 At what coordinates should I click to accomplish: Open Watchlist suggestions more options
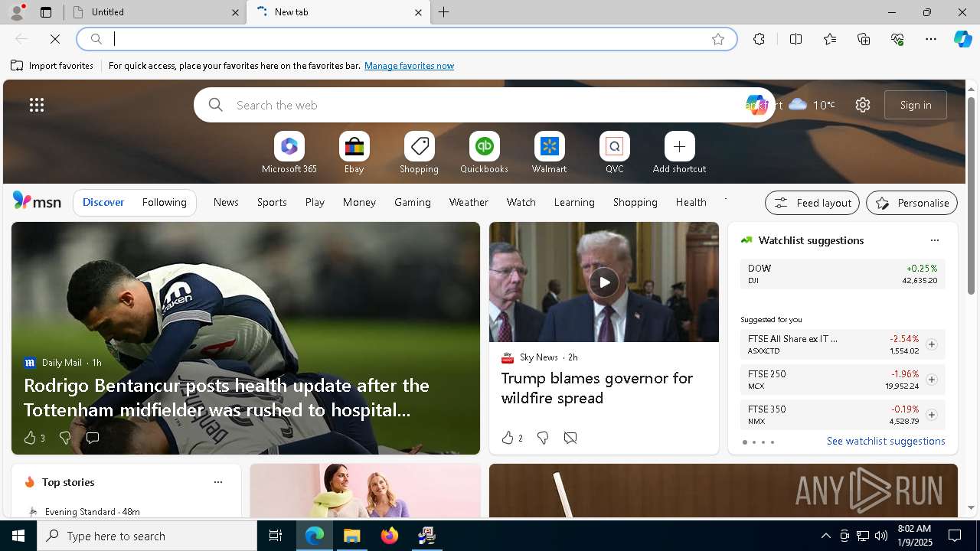point(934,240)
